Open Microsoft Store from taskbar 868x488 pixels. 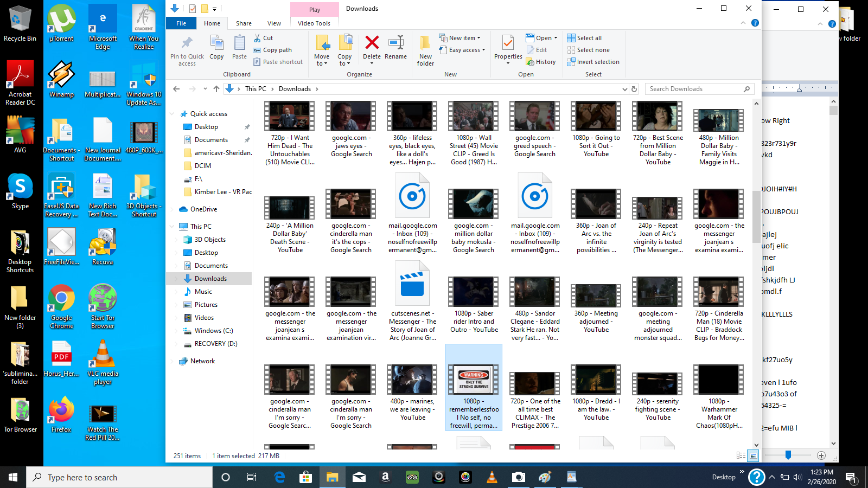click(x=306, y=477)
